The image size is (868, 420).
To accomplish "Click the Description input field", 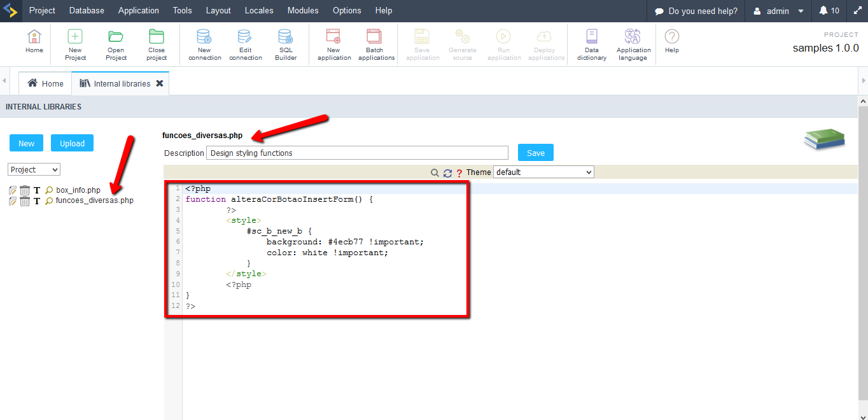I will pyautogui.click(x=357, y=153).
